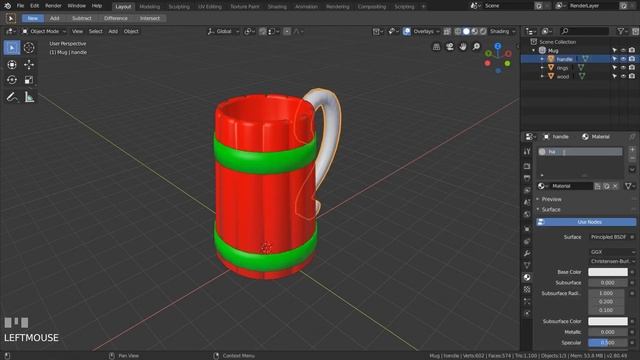Image resolution: width=640 pixels, height=360 pixels.
Task: Activate the Measure ruler tool
Action: click(x=29, y=97)
